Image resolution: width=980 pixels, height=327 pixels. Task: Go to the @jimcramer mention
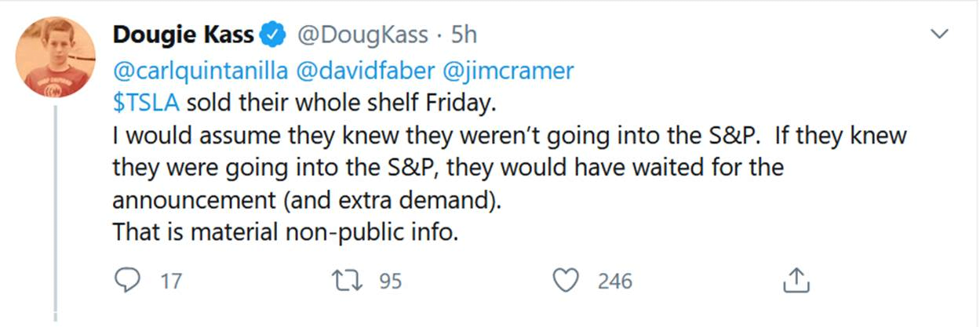click(508, 71)
